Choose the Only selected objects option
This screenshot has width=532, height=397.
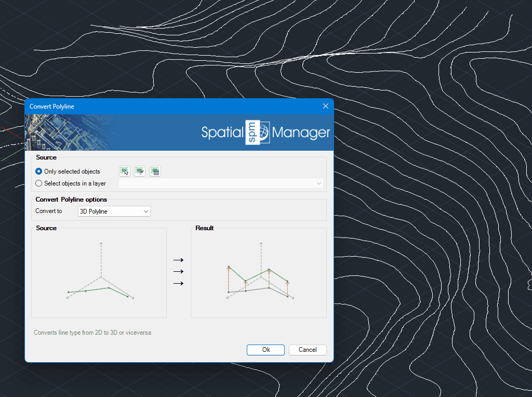coord(68,171)
